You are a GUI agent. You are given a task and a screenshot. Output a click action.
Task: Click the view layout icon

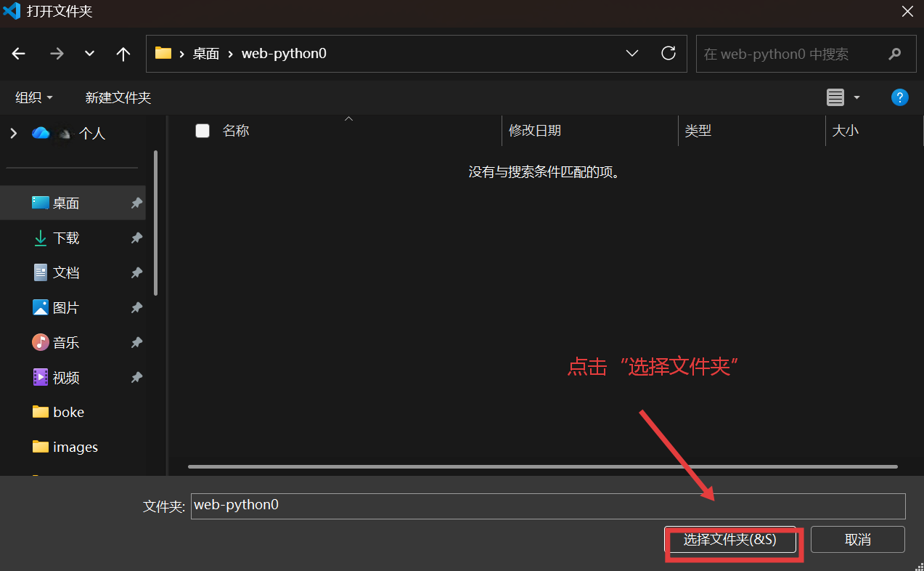[x=836, y=97]
